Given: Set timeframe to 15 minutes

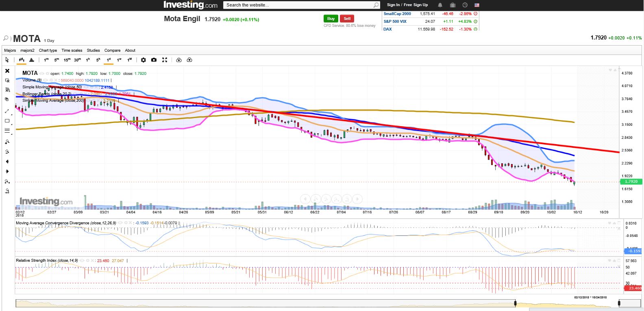Looking at the screenshot, I should [67, 60].
